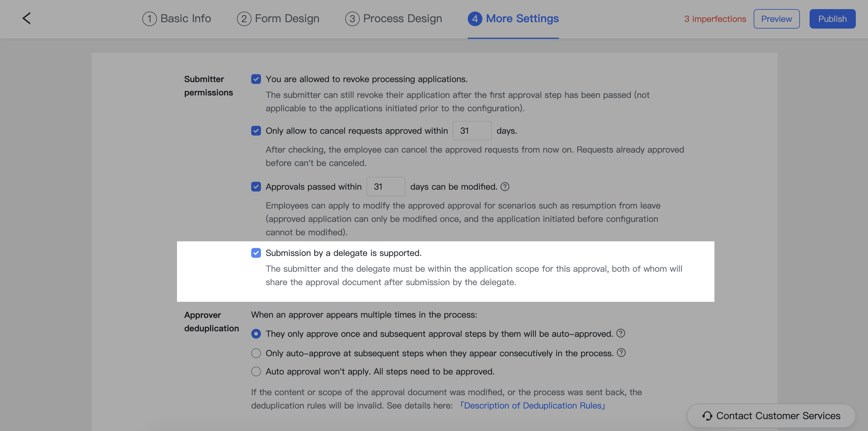Click help icon beside 'appear consecutively' option
The height and width of the screenshot is (431, 868).
[622, 353]
